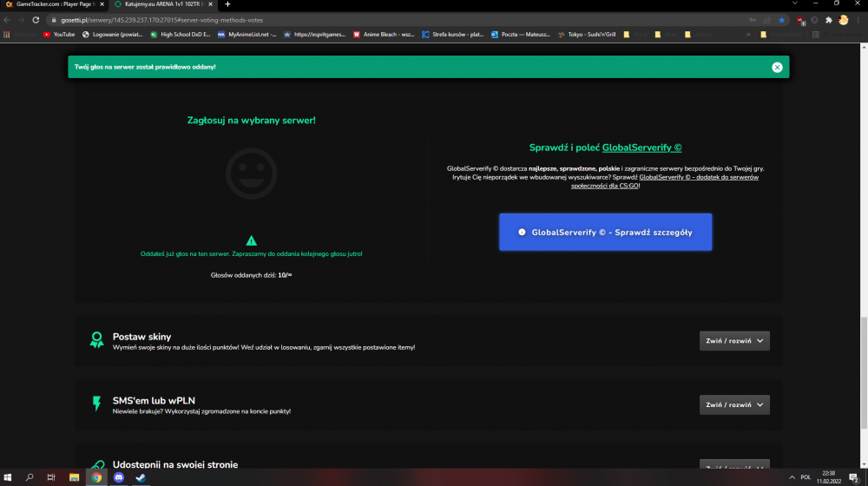Close the Katujemy.eu ARENA tab

point(210,3)
